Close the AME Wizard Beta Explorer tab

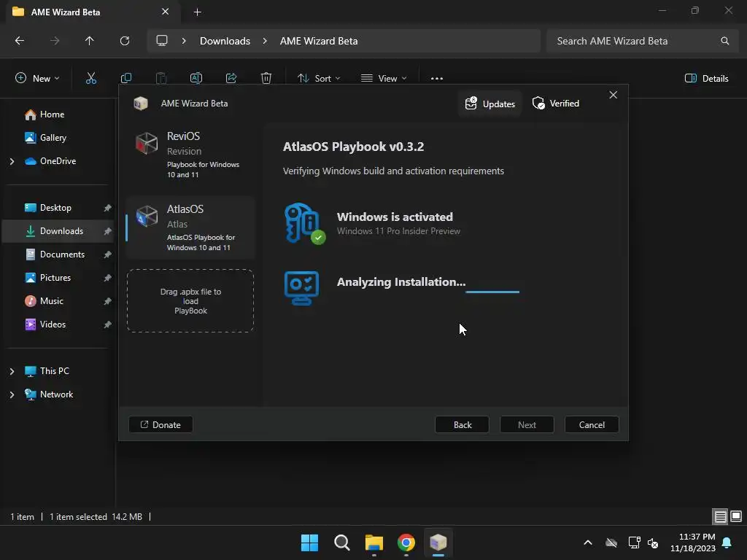pos(166,12)
